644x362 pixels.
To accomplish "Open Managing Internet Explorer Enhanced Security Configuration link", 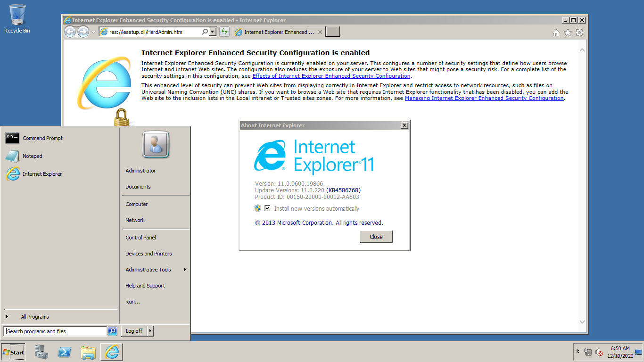I will coord(484,99).
